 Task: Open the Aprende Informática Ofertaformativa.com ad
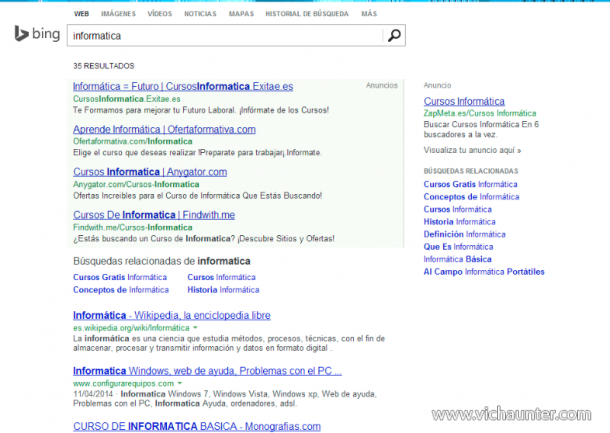point(164,130)
